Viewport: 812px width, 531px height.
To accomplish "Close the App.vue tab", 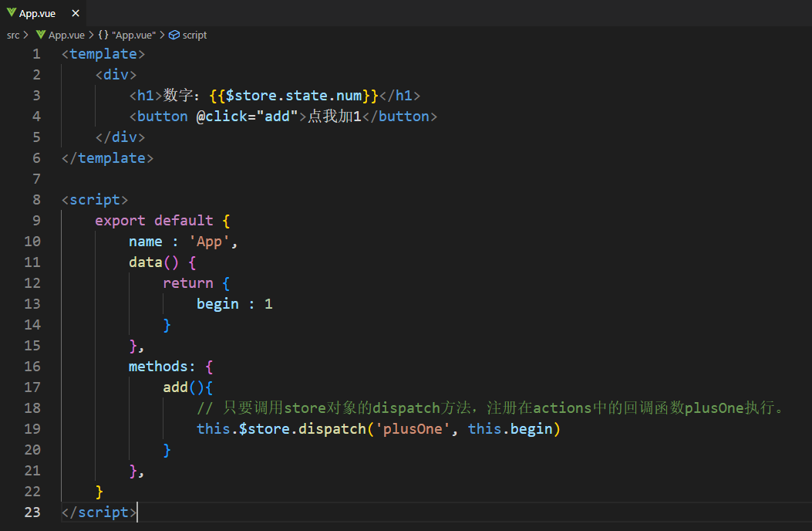I will [76, 13].
